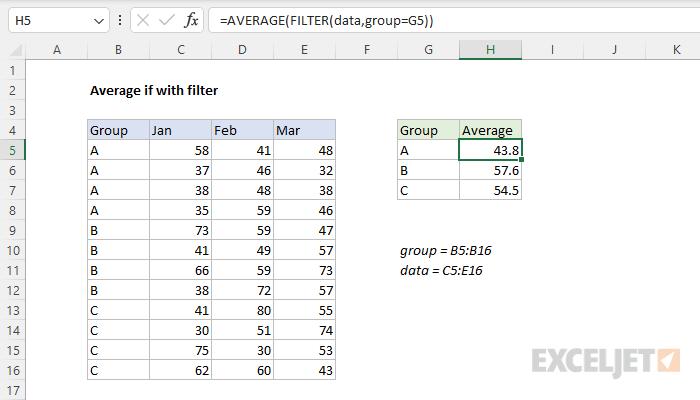
Task: Select column B header
Action: coord(118,50)
